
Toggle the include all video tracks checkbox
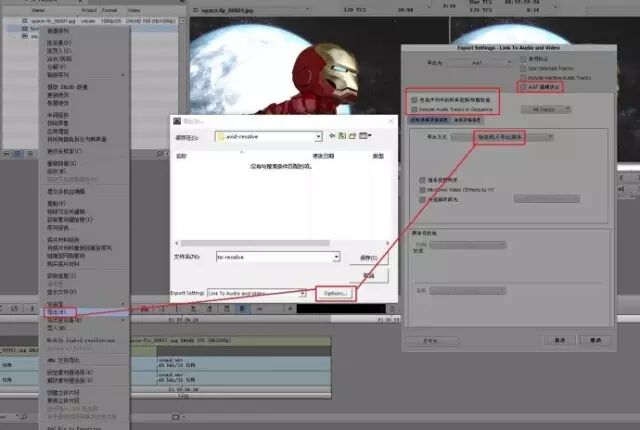click(x=415, y=100)
